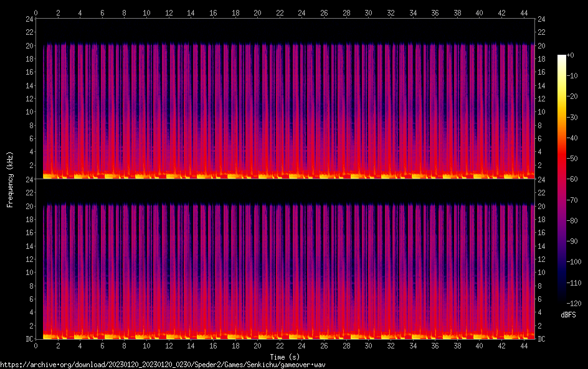Select the 32 second mark on top time axis
588x369 pixels.
point(391,12)
